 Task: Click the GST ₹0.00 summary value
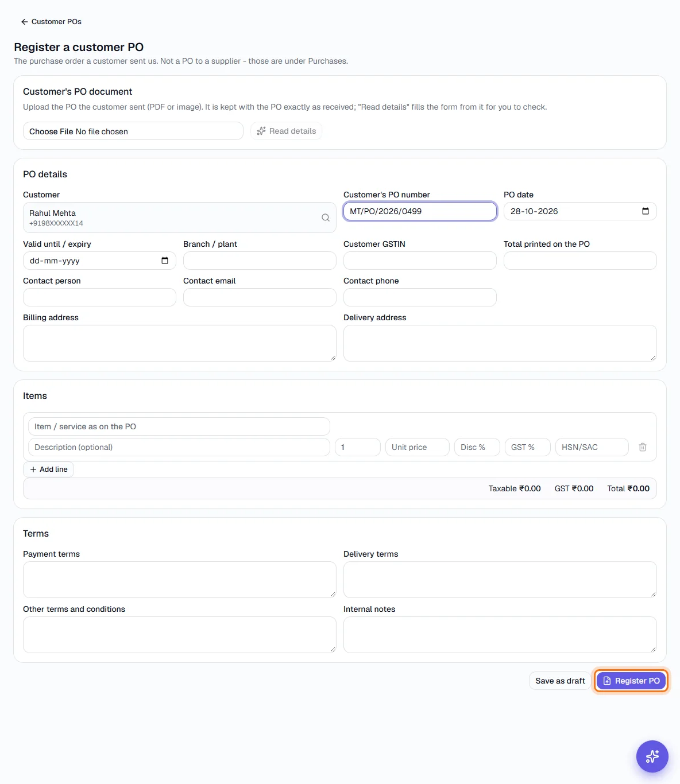(x=574, y=488)
